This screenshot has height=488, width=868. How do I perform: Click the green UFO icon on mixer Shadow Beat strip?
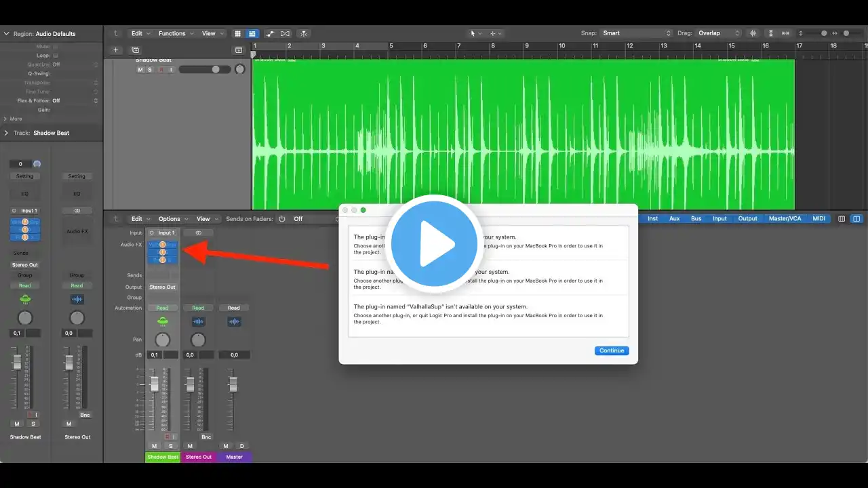(x=163, y=321)
